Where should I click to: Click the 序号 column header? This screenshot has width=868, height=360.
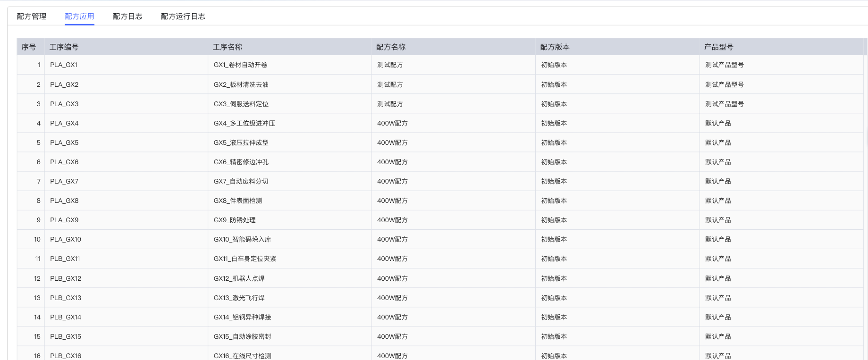coord(29,47)
